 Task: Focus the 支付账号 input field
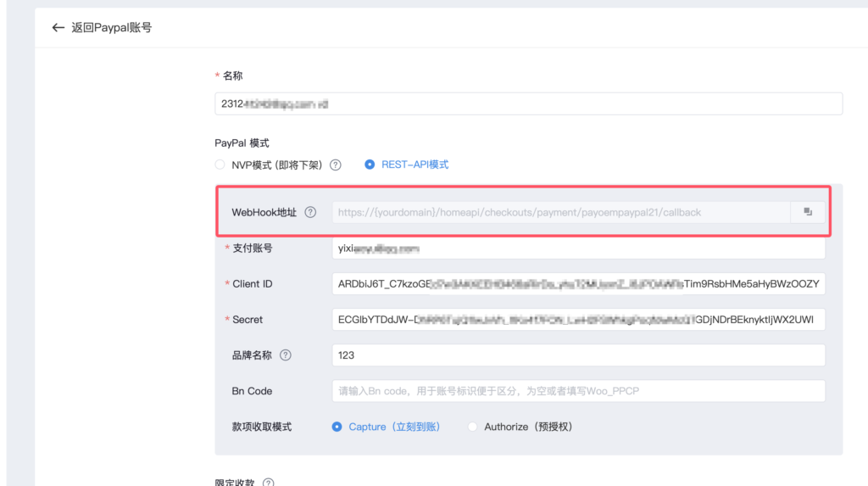(578, 249)
